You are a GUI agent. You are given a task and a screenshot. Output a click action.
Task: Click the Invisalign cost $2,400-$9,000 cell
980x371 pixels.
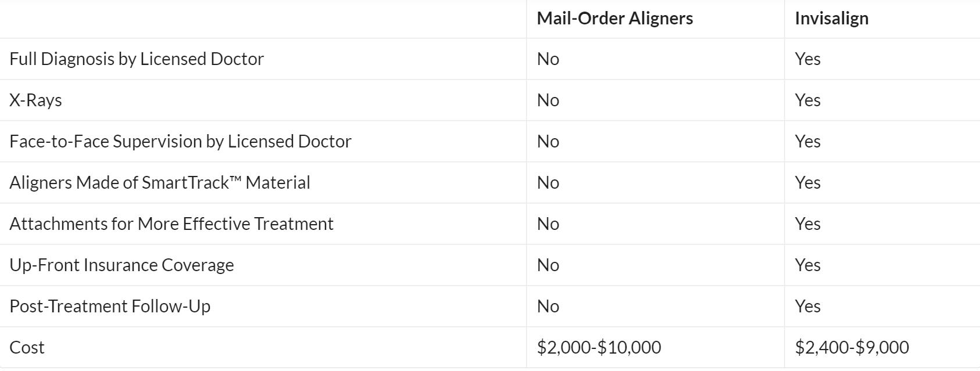852,348
